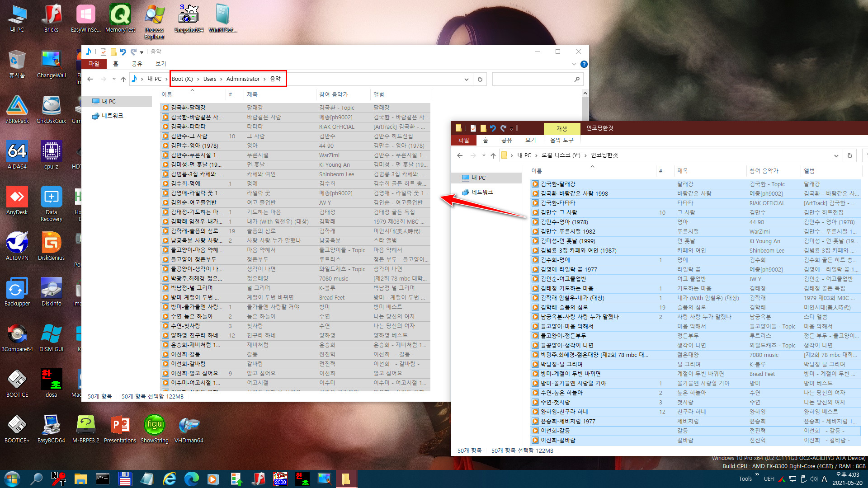
Task: Open the EasyWinSetup desktop icon
Action: point(85,18)
